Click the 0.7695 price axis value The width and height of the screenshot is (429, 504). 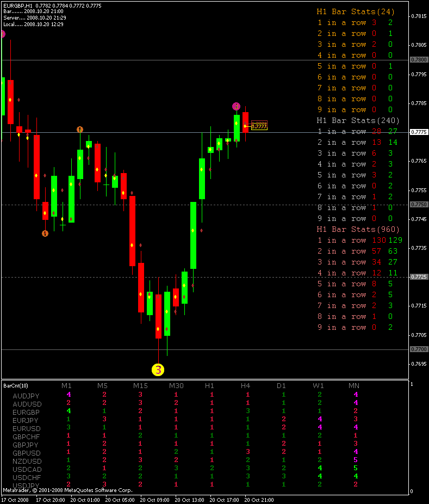pyautogui.click(x=419, y=364)
